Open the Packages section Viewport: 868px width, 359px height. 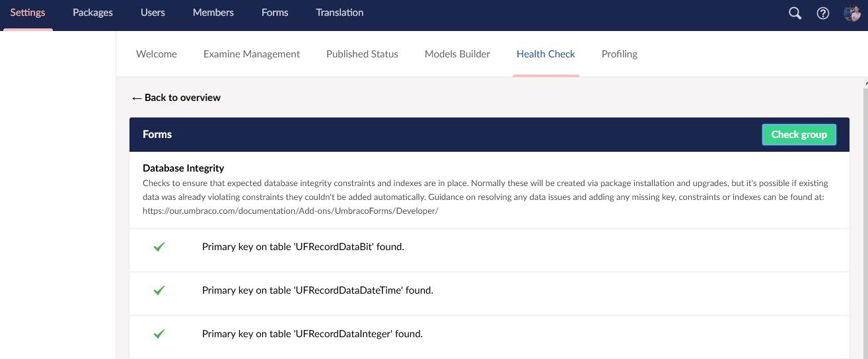click(92, 13)
